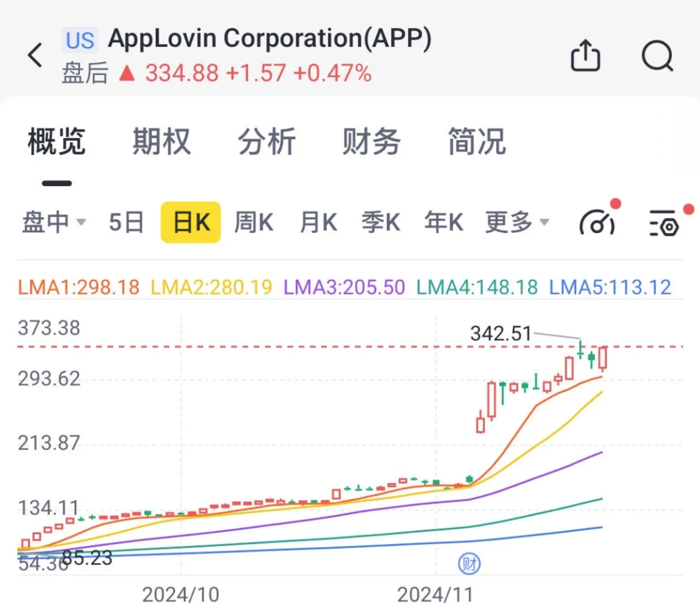700x611 pixels.
Task: Switch to the 概览 tab
Action: coord(56,141)
